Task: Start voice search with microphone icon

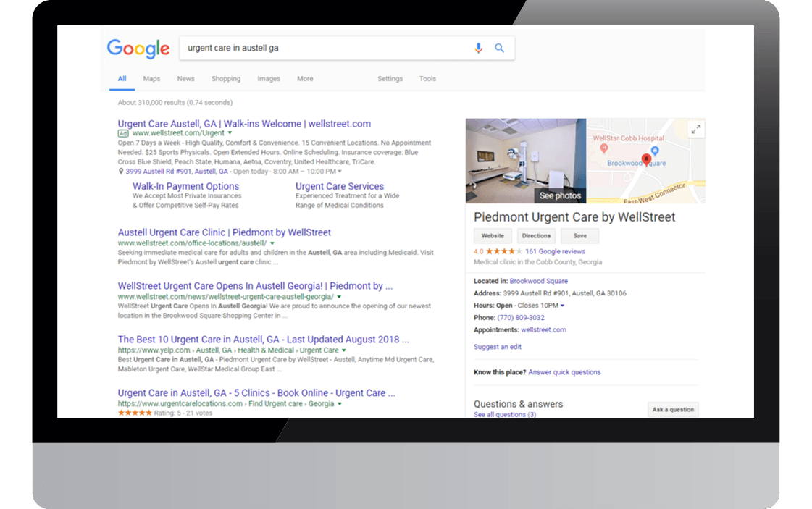Action: tap(479, 49)
